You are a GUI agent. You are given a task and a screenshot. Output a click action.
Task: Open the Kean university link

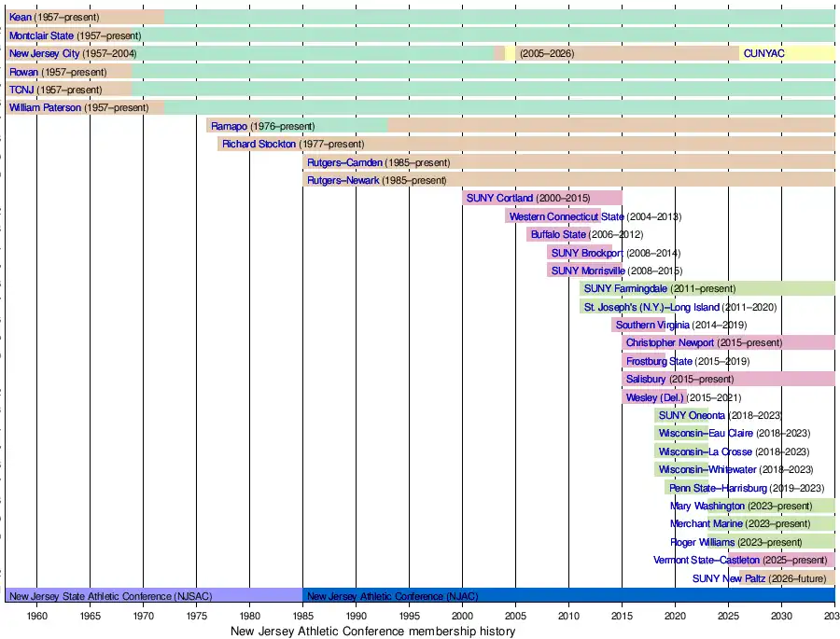click(x=20, y=18)
